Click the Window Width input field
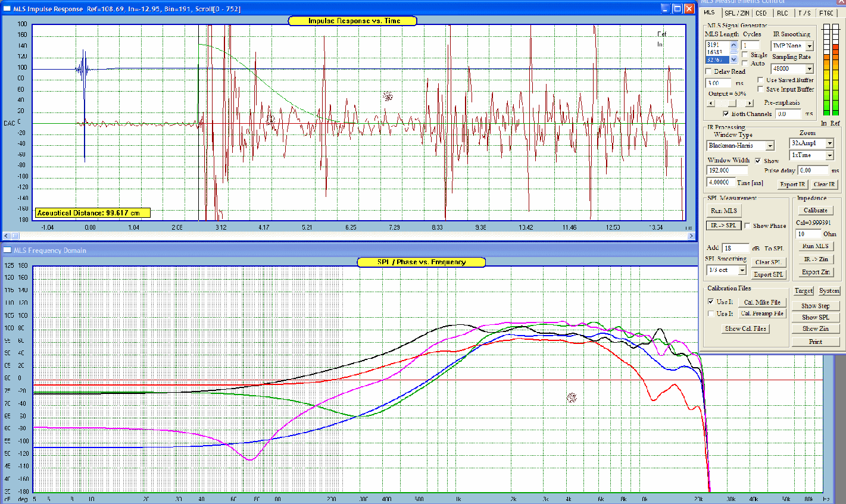The image size is (846, 504). [x=727, y=171]
